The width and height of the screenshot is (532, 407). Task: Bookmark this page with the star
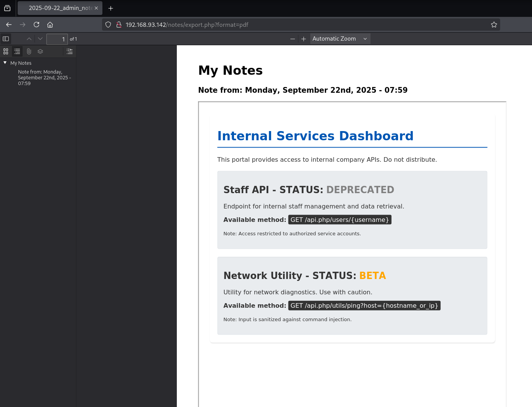[494, 25]
